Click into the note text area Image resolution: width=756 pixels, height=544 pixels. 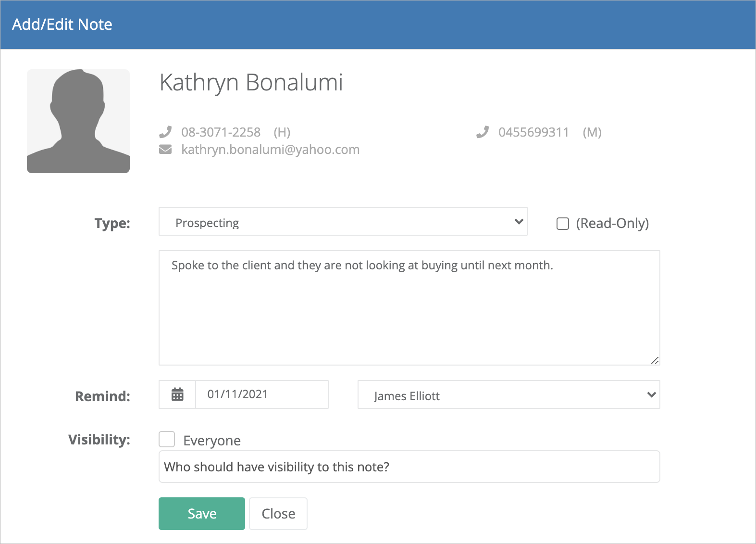409,308
